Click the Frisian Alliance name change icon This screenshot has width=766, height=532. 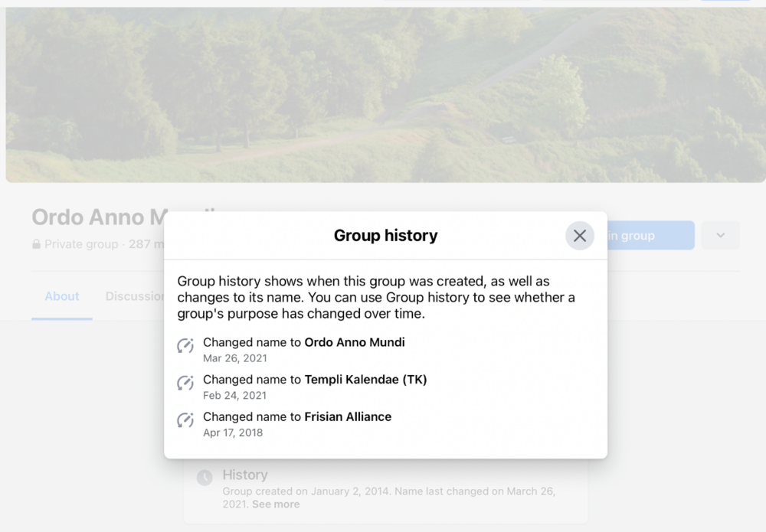click(185, 419)
